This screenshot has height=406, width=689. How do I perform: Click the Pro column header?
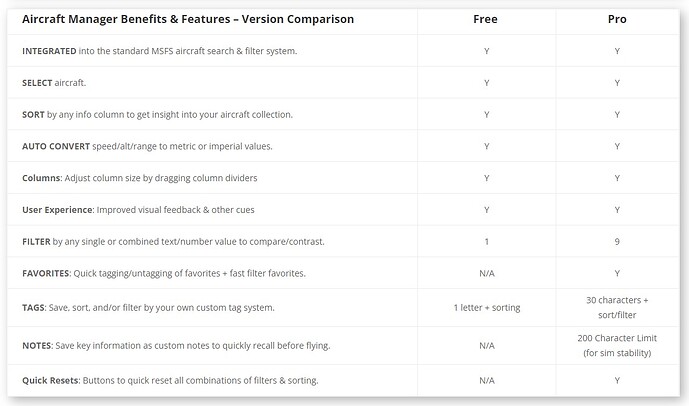pos(617,19)
